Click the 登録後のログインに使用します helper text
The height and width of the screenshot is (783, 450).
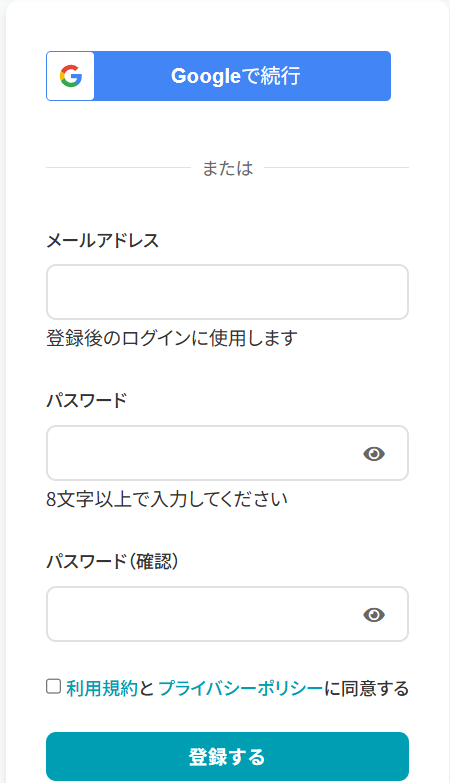coord(172,338)
